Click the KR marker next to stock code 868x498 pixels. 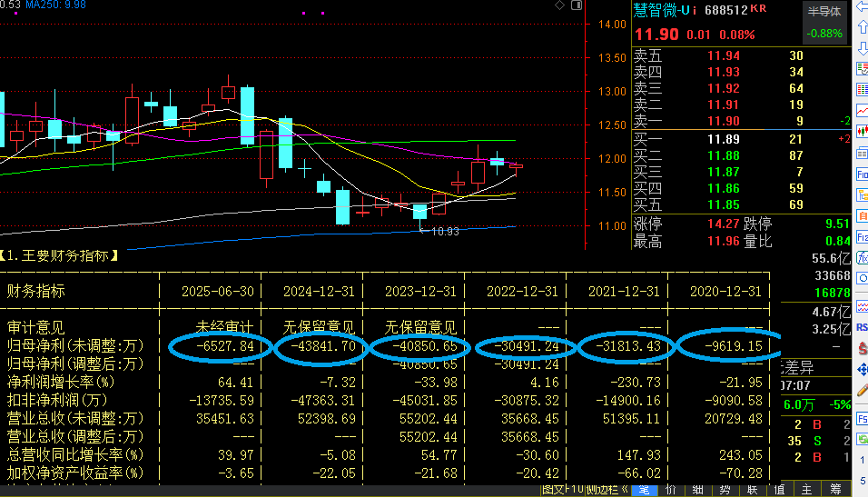(758, 8)
